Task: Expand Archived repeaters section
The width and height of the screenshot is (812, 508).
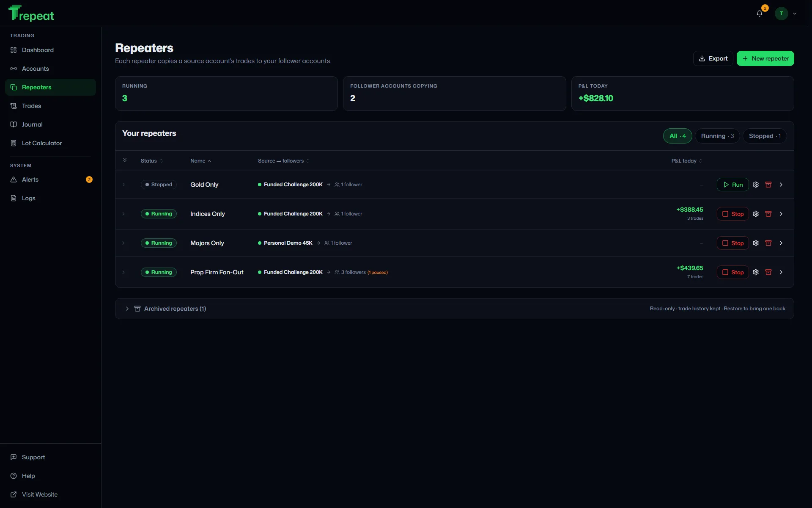Action: pyautogui.click(x=454, y=309)
